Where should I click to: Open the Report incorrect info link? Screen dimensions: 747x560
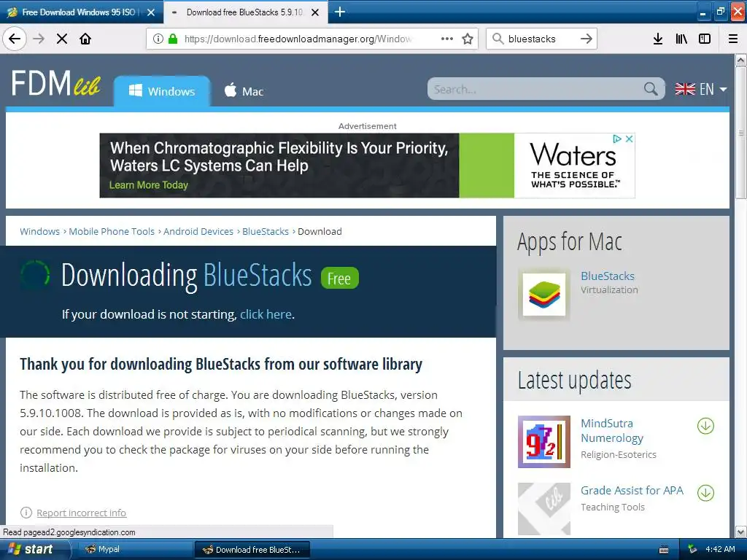coord(82,513)
